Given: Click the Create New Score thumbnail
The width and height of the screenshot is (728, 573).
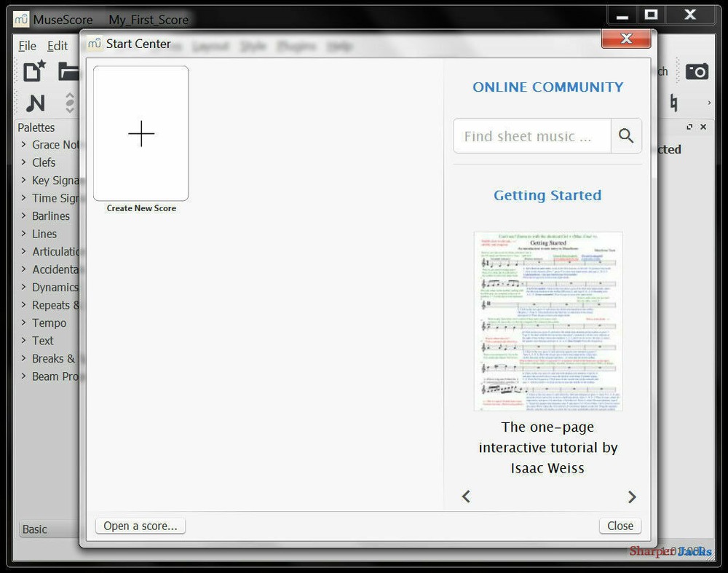Looking at the screenshot, I should click(x=141, y=134).
